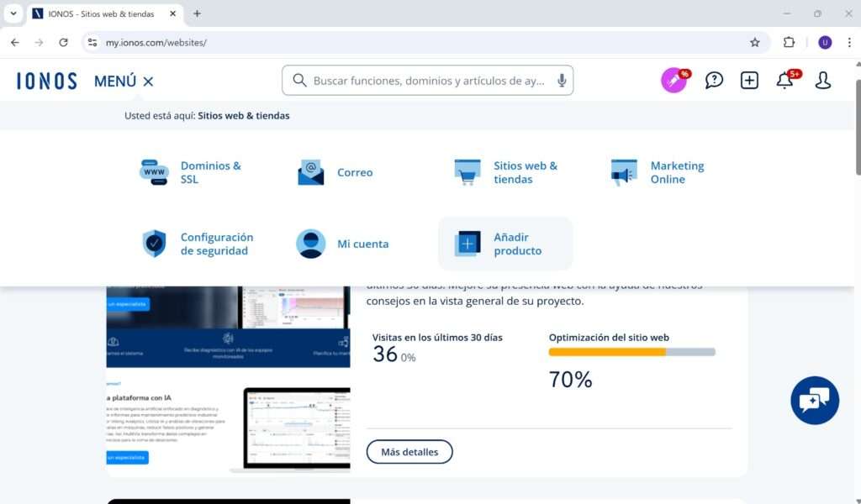Image resolution: width=861 pixels, height=504 pixels.
Task: Click the magnifying glass search icon
Action: pos(299,81)
